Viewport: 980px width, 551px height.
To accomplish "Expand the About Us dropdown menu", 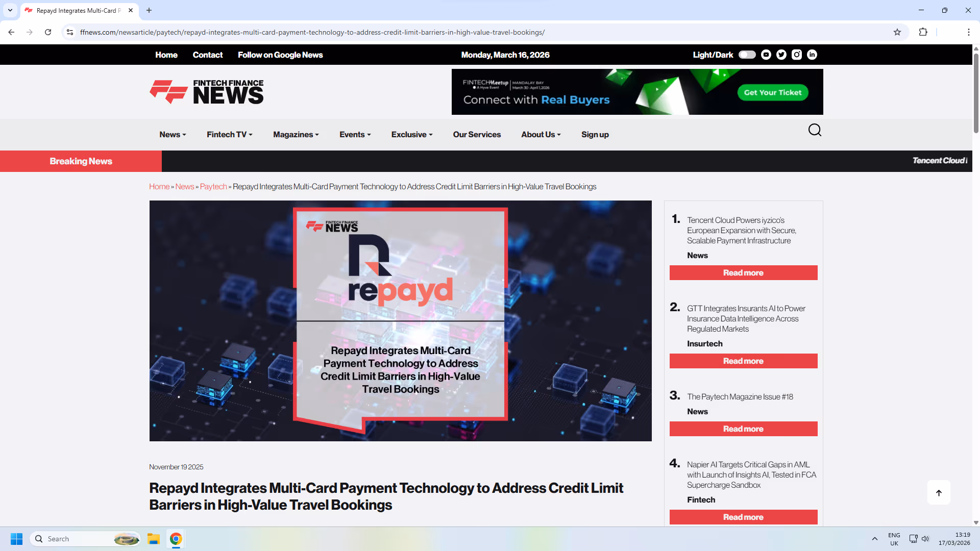I will coord(541,135).
